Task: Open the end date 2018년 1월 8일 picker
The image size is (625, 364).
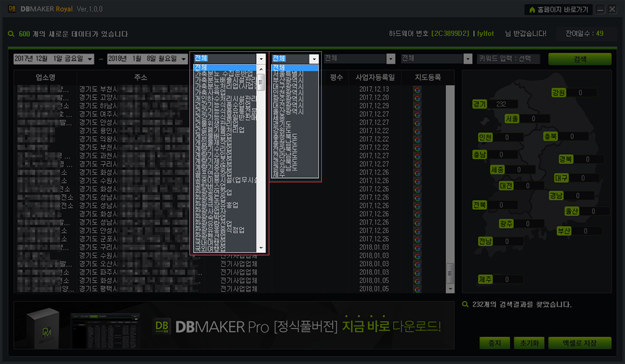Action: pos(147,59)
